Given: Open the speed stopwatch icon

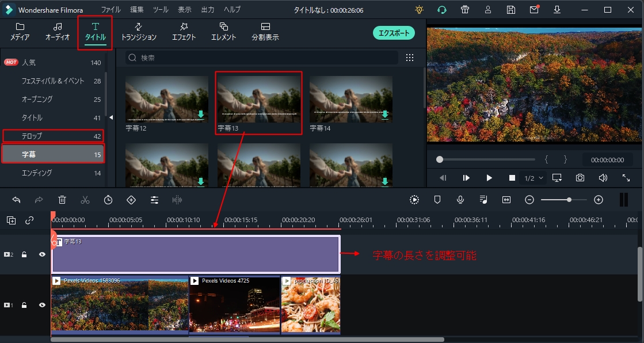Looking at the screenshot, I should coord(108,200).
